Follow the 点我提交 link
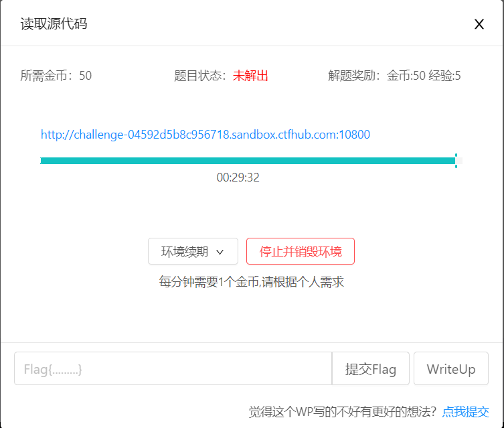 (465, 412)
